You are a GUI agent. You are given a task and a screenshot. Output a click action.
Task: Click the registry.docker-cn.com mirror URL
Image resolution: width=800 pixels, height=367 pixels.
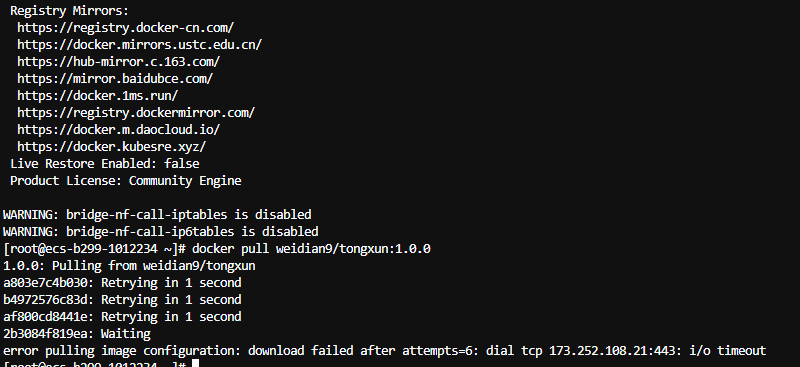(x=126, y=28)
